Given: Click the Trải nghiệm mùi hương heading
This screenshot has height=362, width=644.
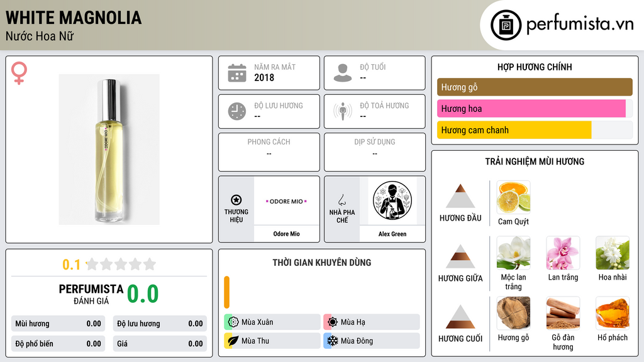Looking at the screenshot, I should [535, 162].
